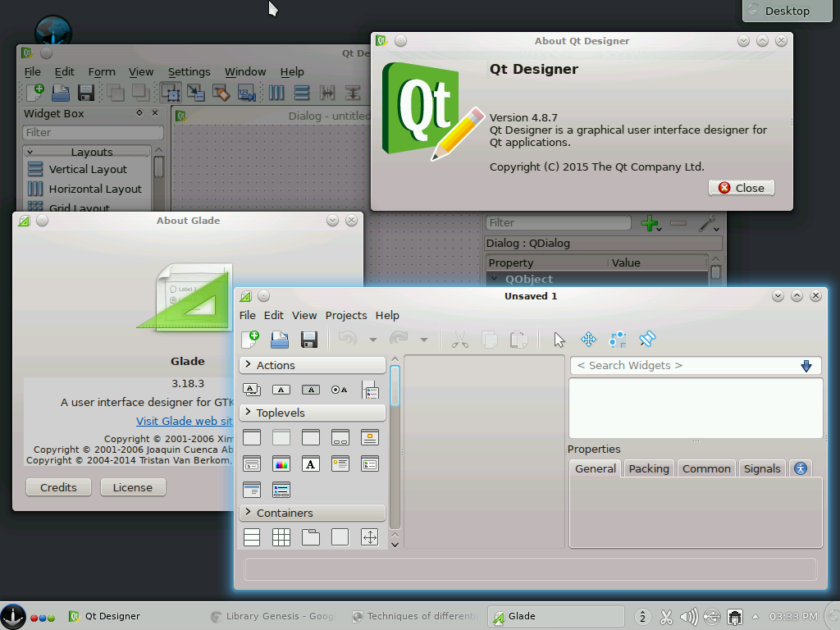840x630 pixels.
Task: Click the Save icon in Glade toolbar
Action: pyautogui.click(x=309, y=340)
